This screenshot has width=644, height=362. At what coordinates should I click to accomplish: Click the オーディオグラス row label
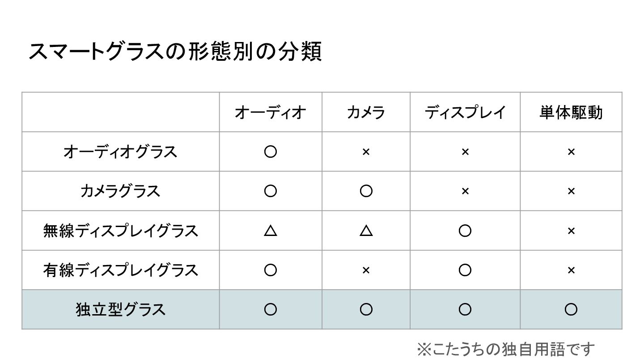(x=120, y=152)
